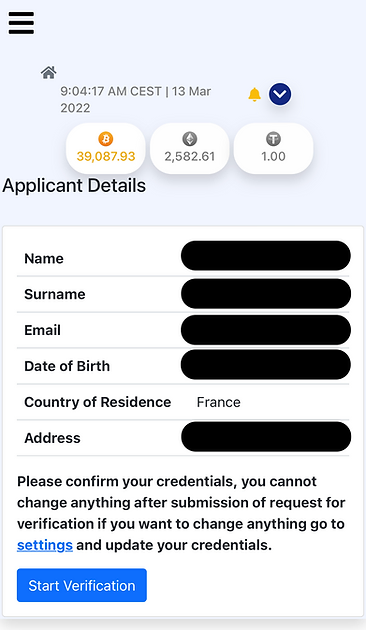
Task: Open the notifications bell
Action: (x=254, y=95)
